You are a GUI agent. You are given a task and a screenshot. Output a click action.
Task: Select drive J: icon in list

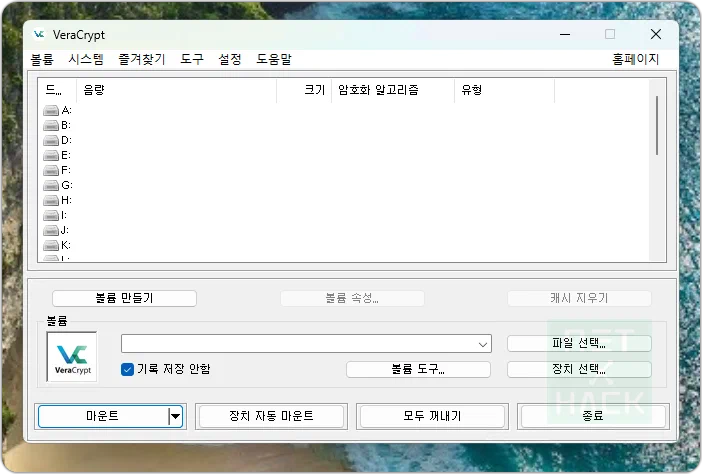[x=51, y=231]
